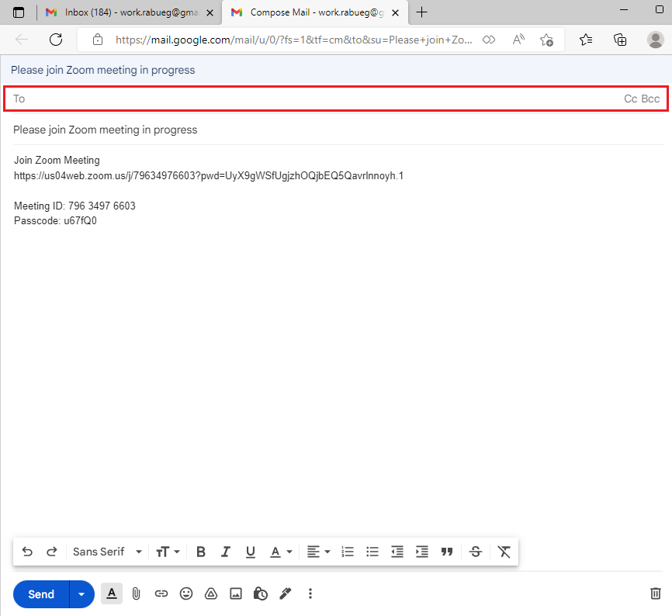Attach files with the paperclip icon
Screen dimensions: 672x616
pyautogui.click(x=136, y=594)
